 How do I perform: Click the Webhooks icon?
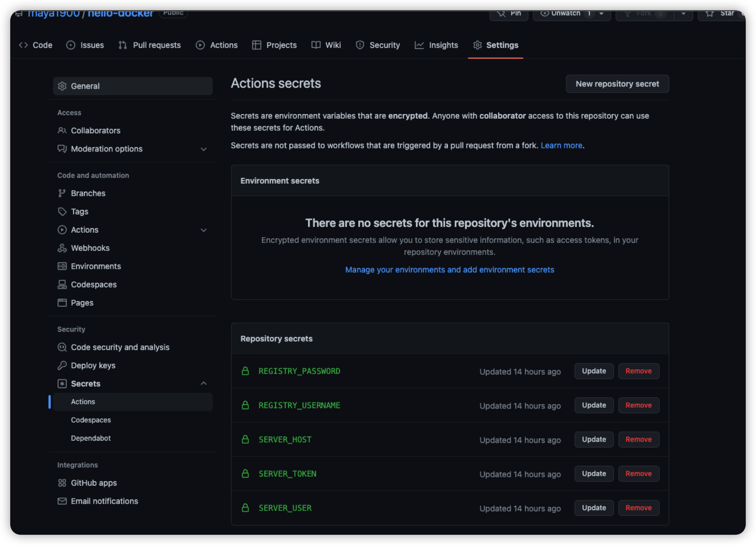click(62, 248)
